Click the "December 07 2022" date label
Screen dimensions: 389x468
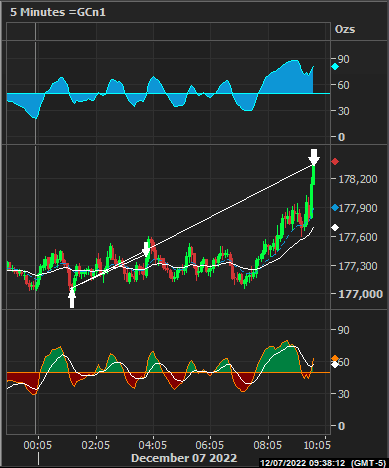(x=184, y=458)
